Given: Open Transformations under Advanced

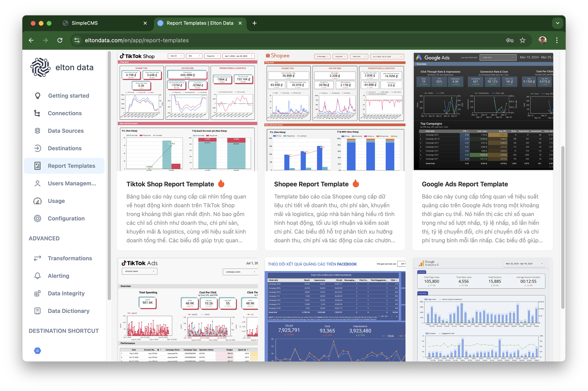Looking at the screenshot, I should click(x=64, y=258).
